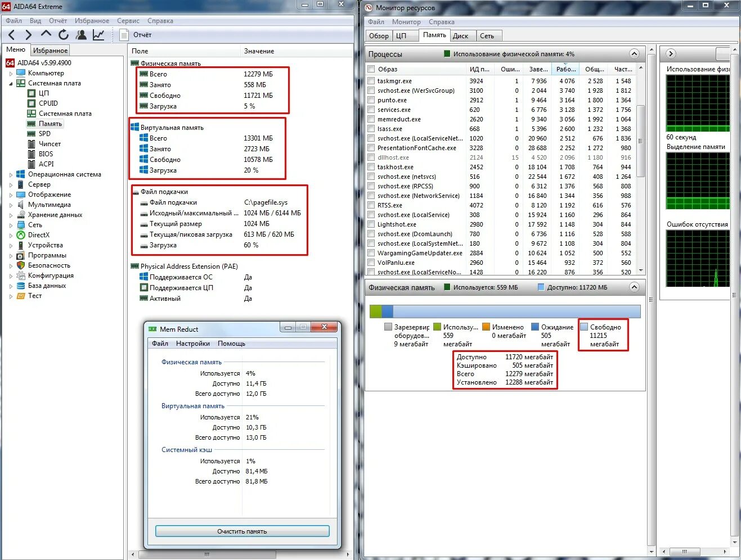Toggle the select-all Образ checkbox
The width and height of the screenshot is (741, 560).
tap(371, 69)
